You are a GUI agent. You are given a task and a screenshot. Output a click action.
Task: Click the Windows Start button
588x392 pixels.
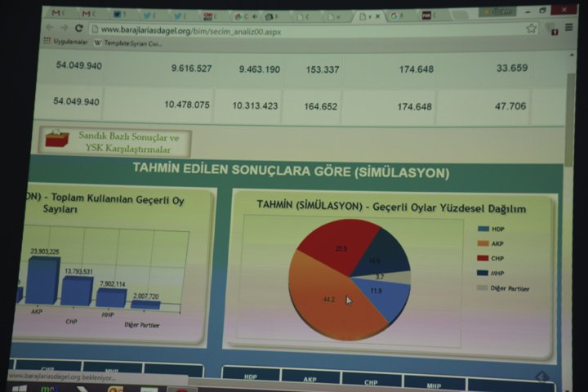click(x=19, y=390)
